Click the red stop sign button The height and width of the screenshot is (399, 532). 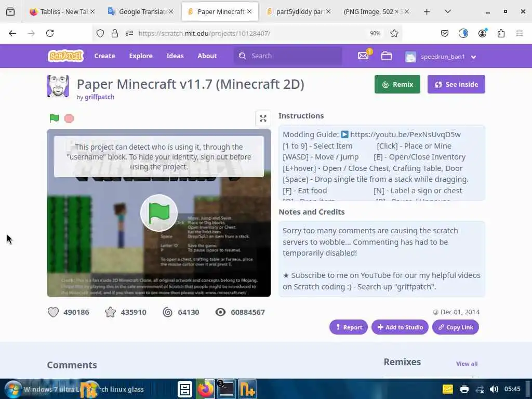click(x=69, y=118)
